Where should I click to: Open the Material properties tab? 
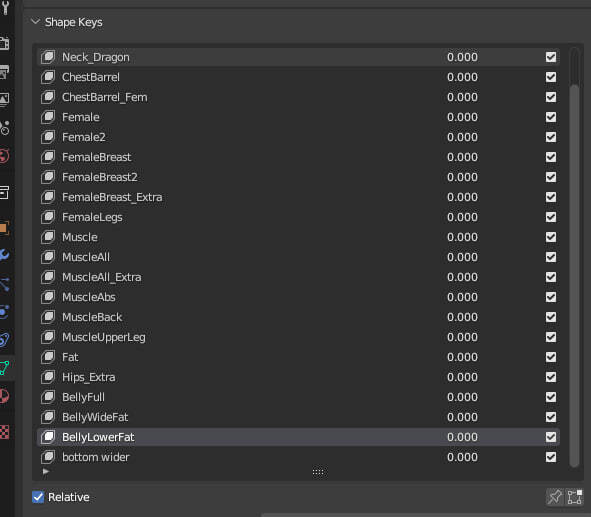pos(5,396)
